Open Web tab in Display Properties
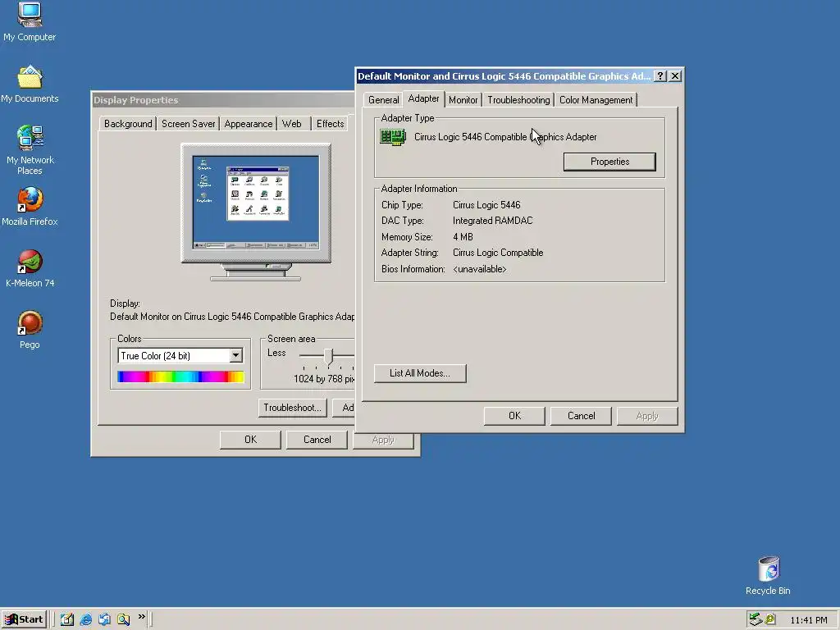This screenshot has height=630, width=840. (292, 124)
